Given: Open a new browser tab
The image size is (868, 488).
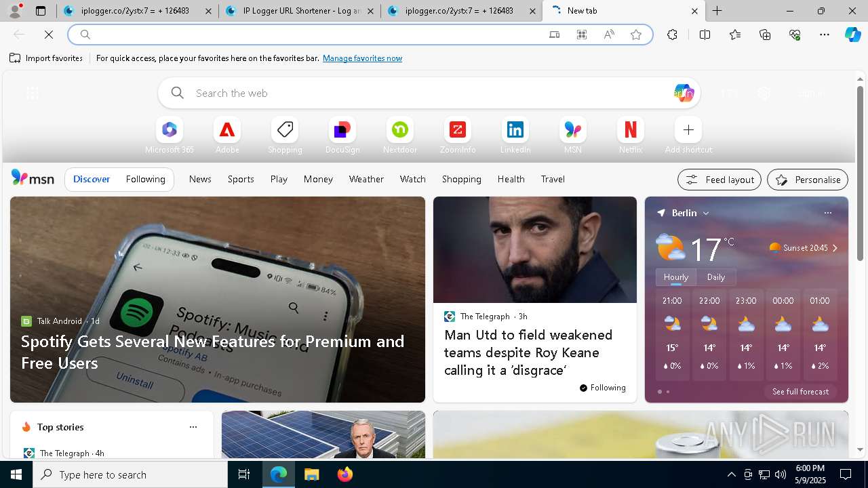Looking at the screenshot, I should click(717, 11).
